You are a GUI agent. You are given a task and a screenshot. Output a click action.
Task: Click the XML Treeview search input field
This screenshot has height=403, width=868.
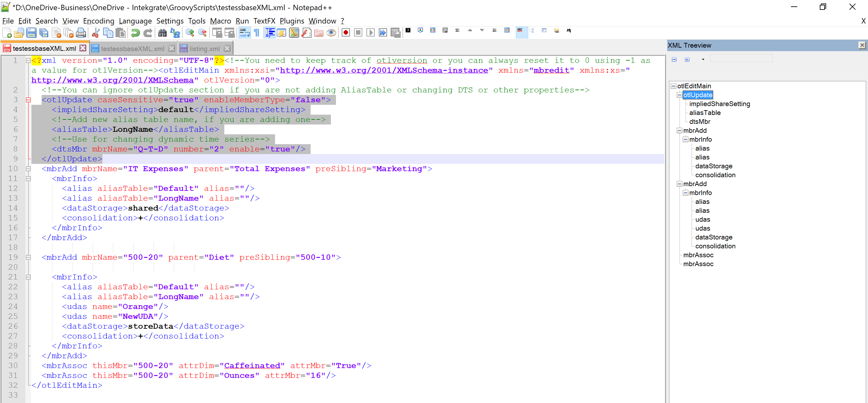(x=741, y=59)
